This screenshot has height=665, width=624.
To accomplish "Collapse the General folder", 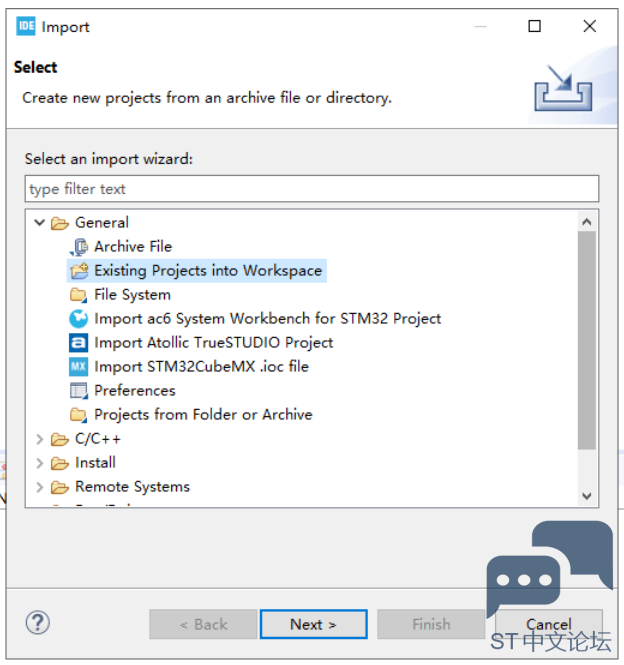I will pos(39,223).
